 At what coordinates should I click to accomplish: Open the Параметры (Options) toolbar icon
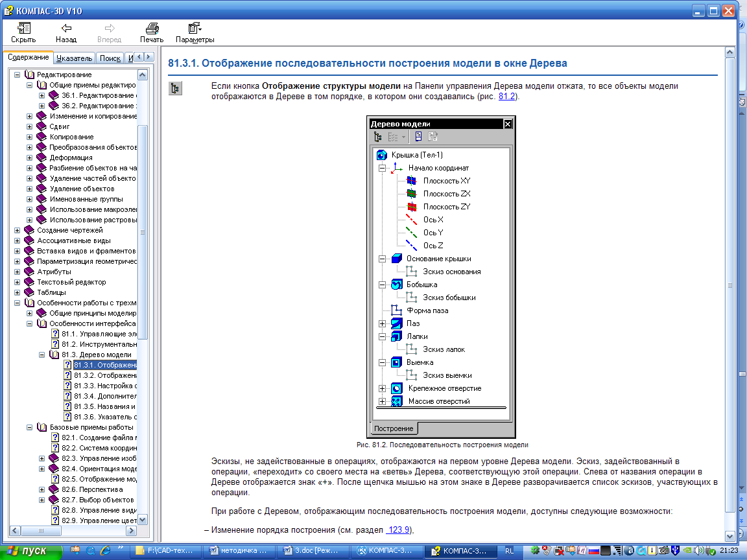[x=195, y=28]
